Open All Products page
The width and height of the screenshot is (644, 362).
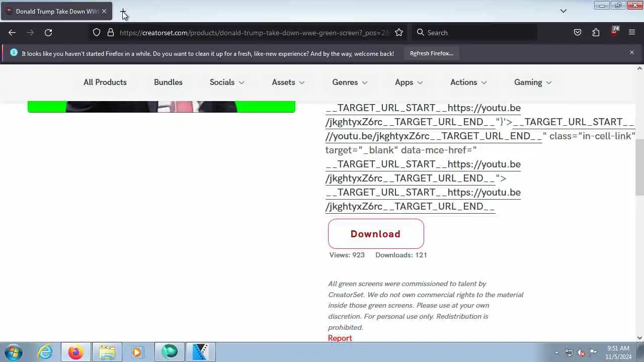(105, 82)
